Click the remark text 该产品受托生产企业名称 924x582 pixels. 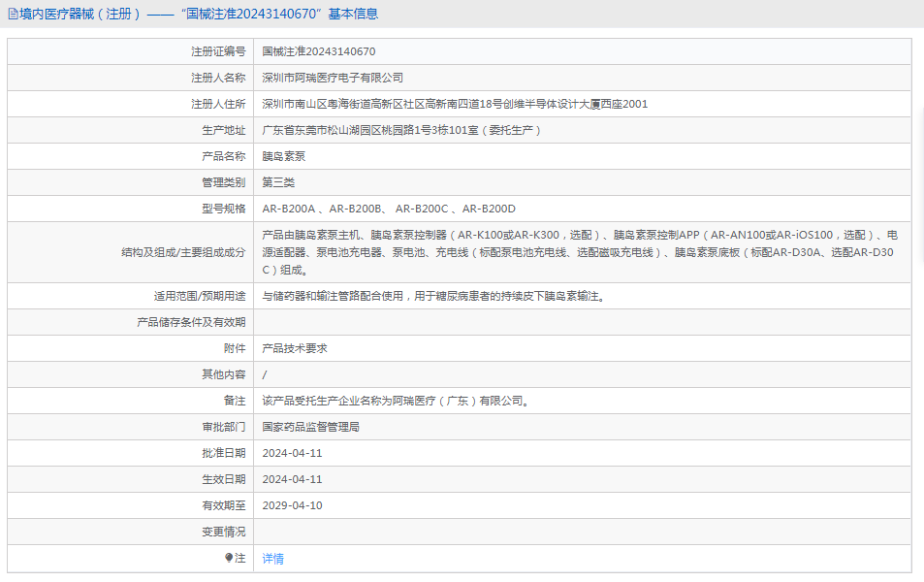pos(398,401)
